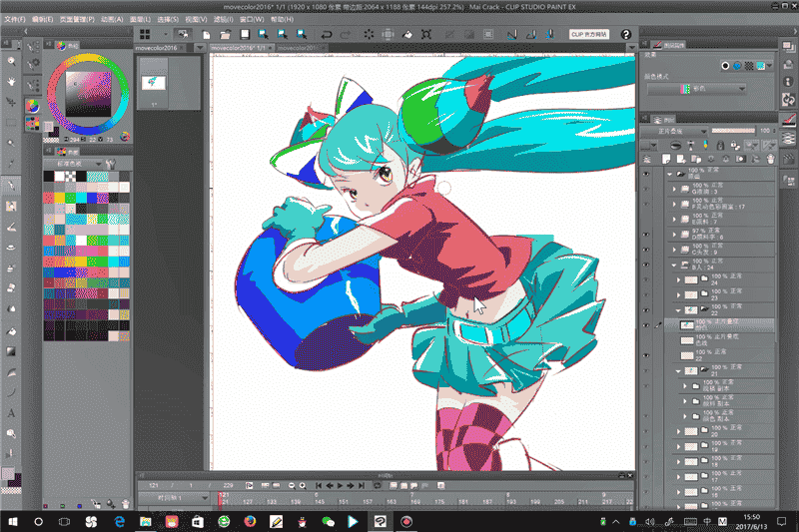Collapse folder B :24 in layer list
This screenshot has height=532, width=799.
pos(675,266)
